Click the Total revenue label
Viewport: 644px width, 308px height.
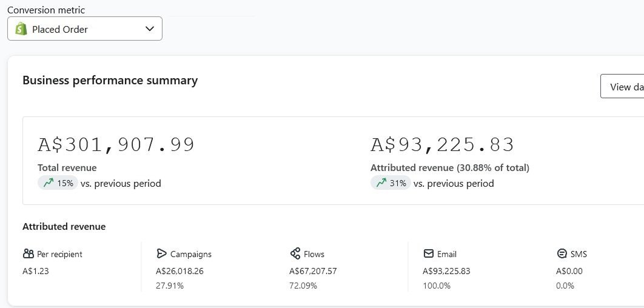click(67, 167)
